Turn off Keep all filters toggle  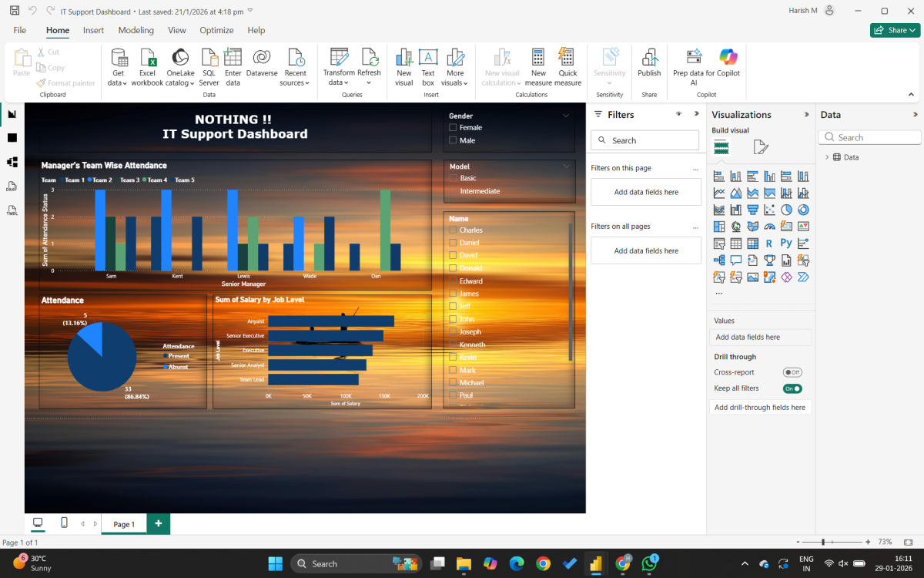coord(792,388)
